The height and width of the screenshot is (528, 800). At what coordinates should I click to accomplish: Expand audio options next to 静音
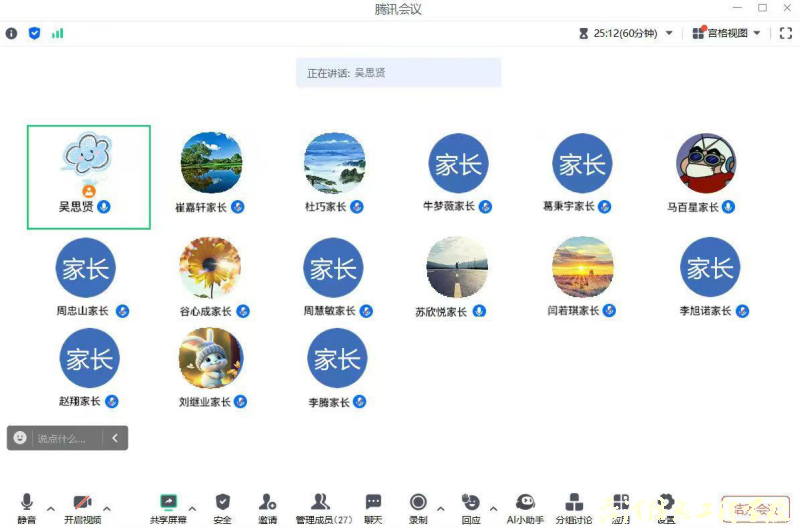click(x=51, y=509)
